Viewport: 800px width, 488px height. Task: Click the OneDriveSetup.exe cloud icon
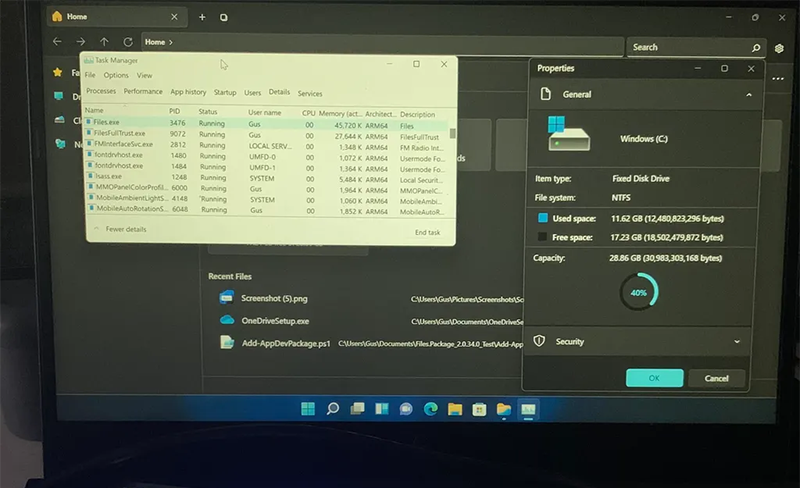coord(227,320)
